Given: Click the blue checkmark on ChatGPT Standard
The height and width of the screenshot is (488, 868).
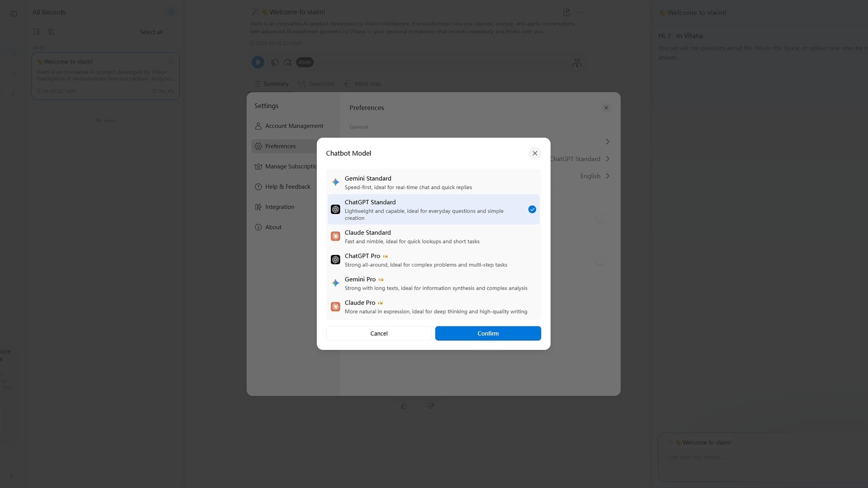Looking at the screenshot, I should pos(532,210).
